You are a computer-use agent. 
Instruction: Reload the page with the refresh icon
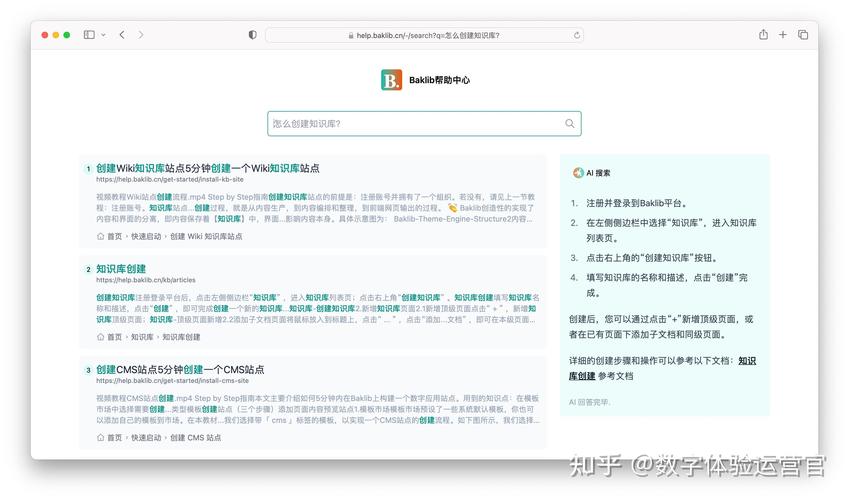577,35
